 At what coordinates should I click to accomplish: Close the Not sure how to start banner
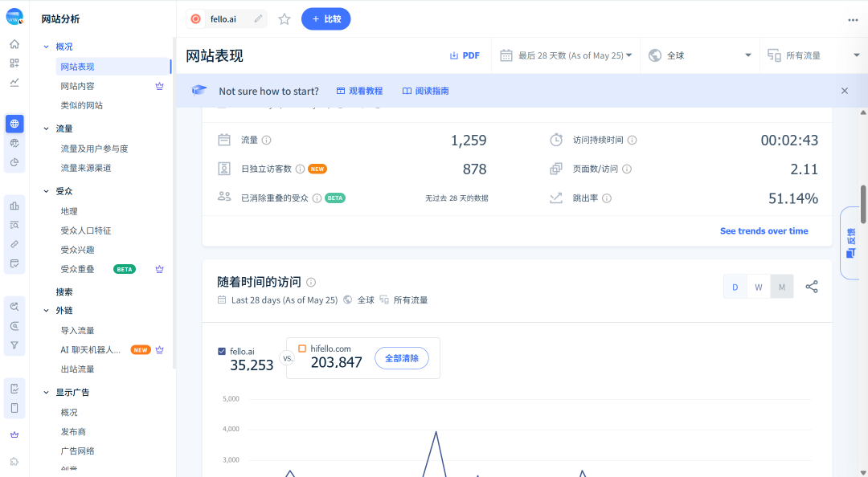[845, 91]
